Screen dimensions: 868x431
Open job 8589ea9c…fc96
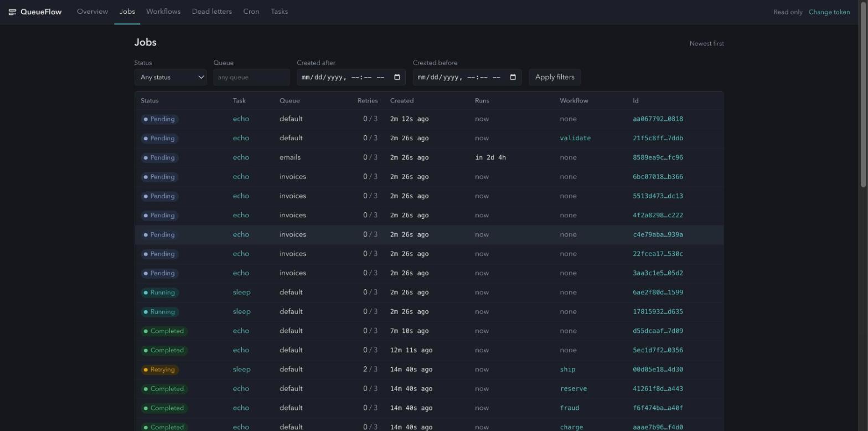tap(658, 158)
